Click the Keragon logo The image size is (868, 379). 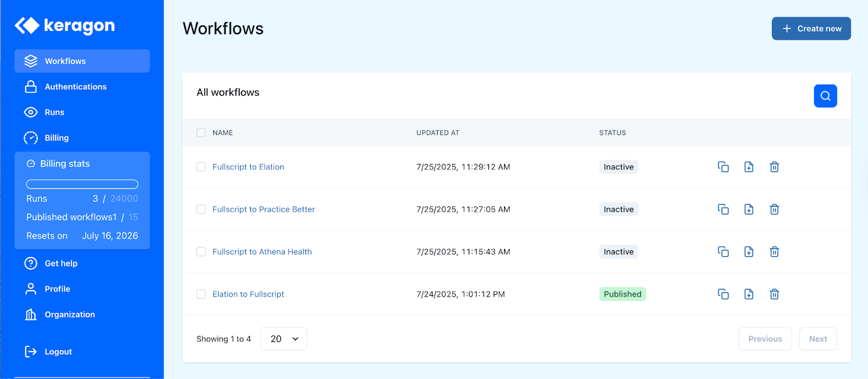(65, 25)
